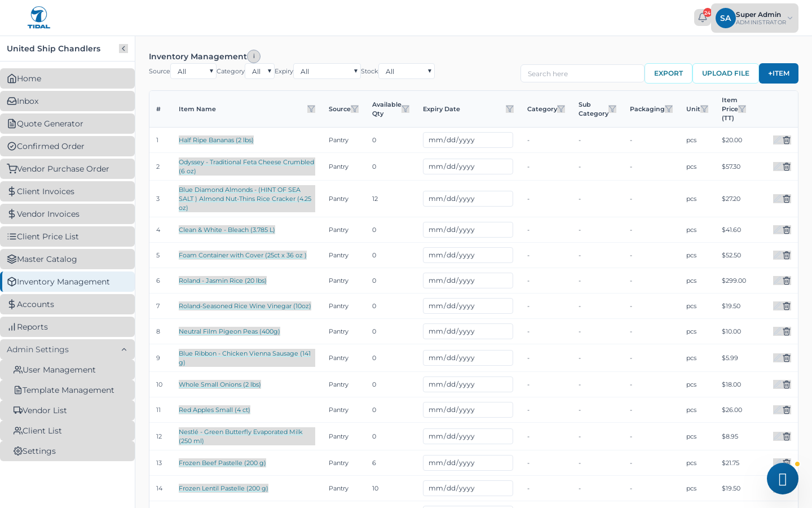Image resolution: width=812 pixels, height=508 pixels.
Task: Go to the Accounts page
Action: point(67,304)
